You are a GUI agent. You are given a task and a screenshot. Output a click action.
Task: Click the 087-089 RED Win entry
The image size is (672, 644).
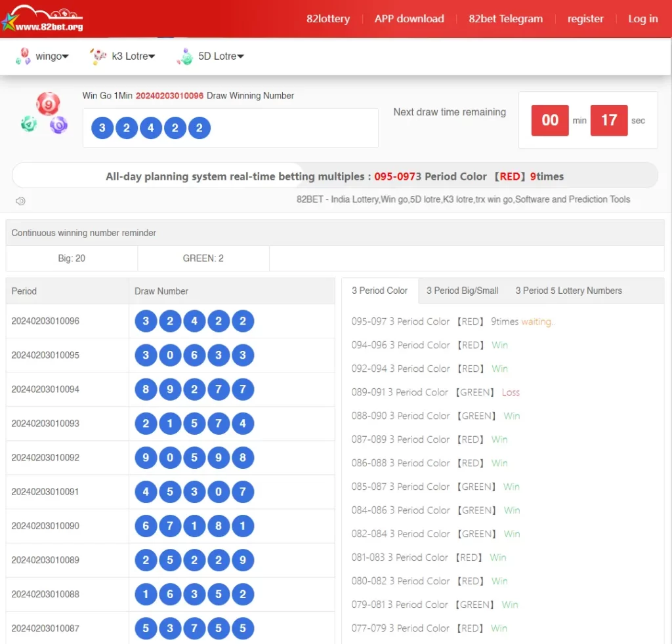tap(429, 439)
